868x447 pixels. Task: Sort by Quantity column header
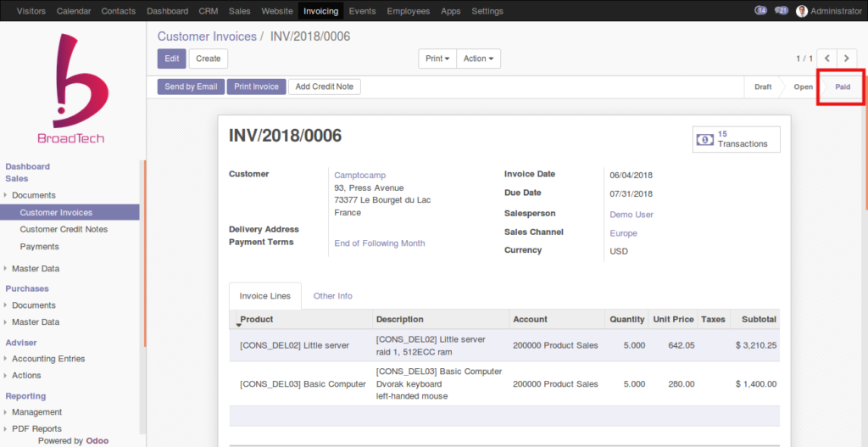click(626, 319)
